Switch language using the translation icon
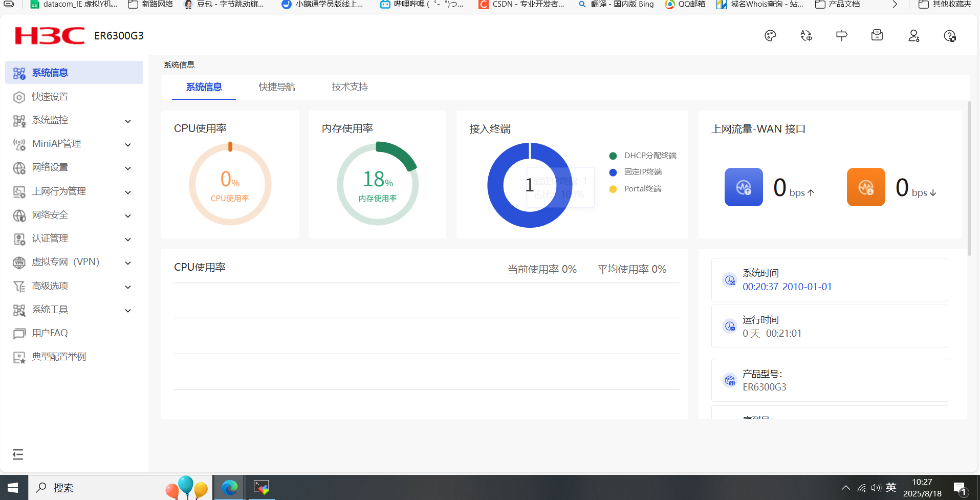 [x=805, y=35]
